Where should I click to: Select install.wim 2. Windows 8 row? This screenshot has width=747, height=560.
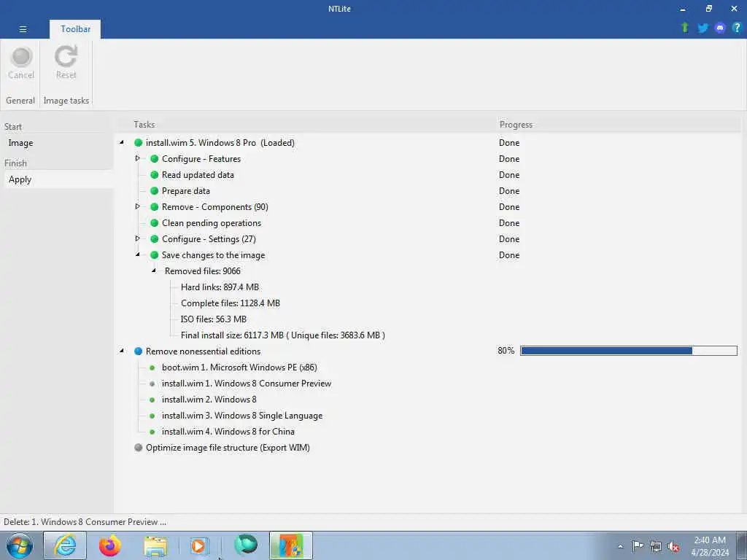click(209, 400)
